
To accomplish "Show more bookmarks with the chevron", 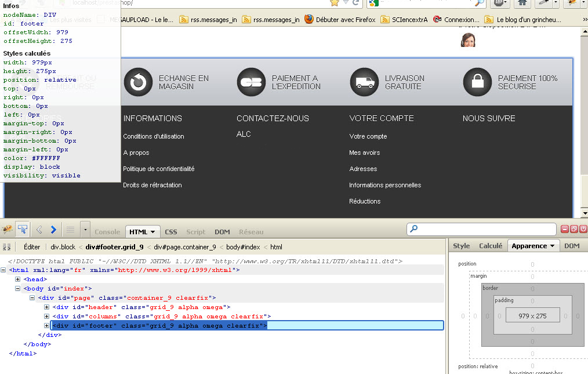I will click(x=585, y=20).
